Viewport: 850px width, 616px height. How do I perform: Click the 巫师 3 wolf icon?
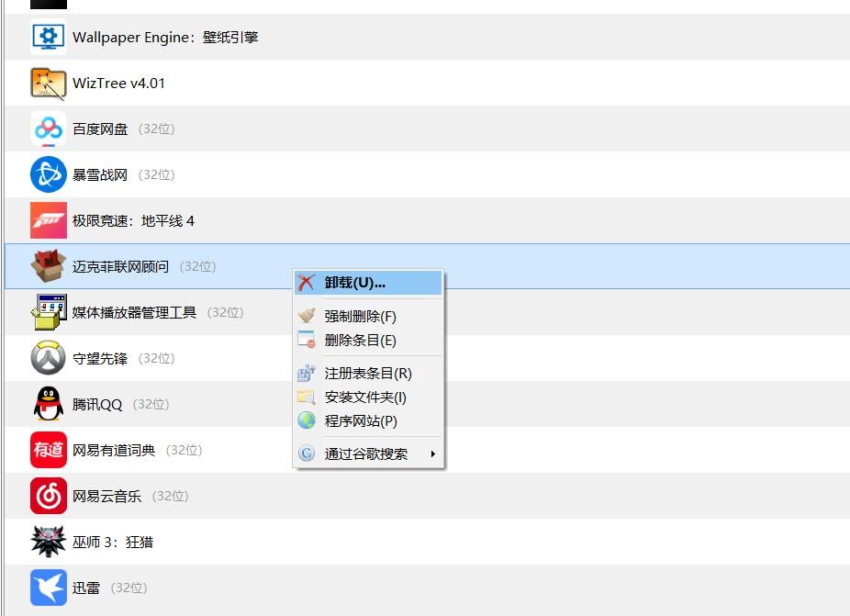48,542
